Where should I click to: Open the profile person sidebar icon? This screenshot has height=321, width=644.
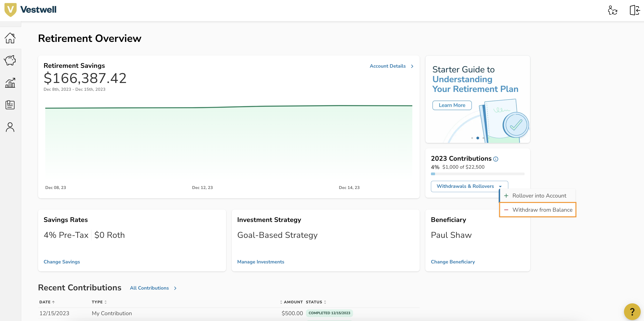click(x=10, y=127)
